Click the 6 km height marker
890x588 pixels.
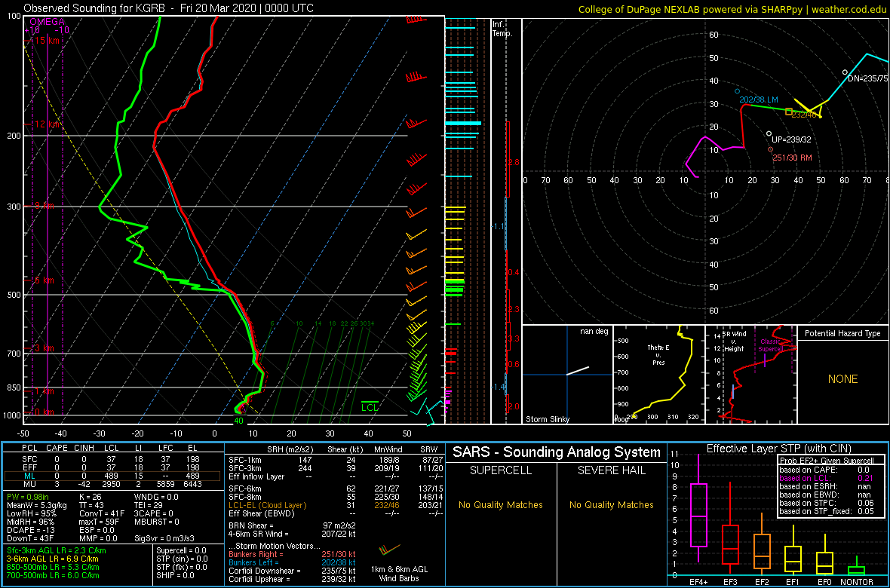tap(44, 280)
